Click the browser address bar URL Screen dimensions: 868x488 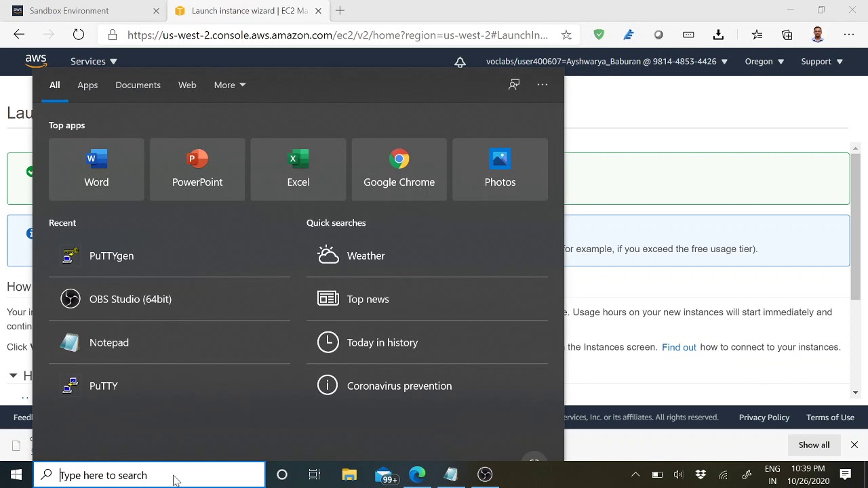point(337,35)
